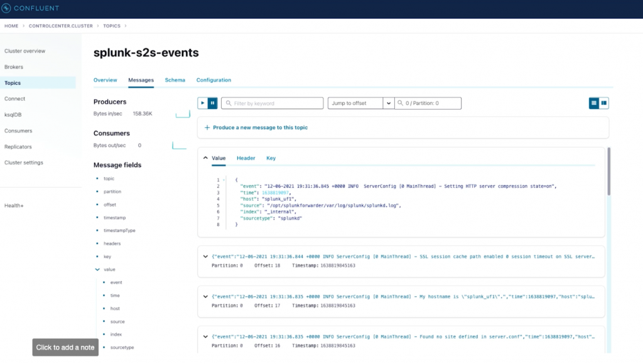
Task: Switch to the Schema tab
Action: (x=175, y=80)
